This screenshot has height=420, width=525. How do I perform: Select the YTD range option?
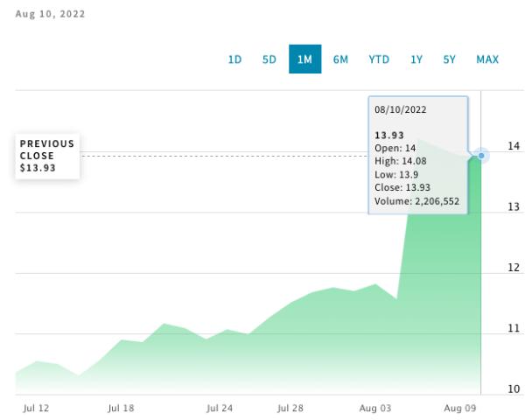(x=379, y=59)
